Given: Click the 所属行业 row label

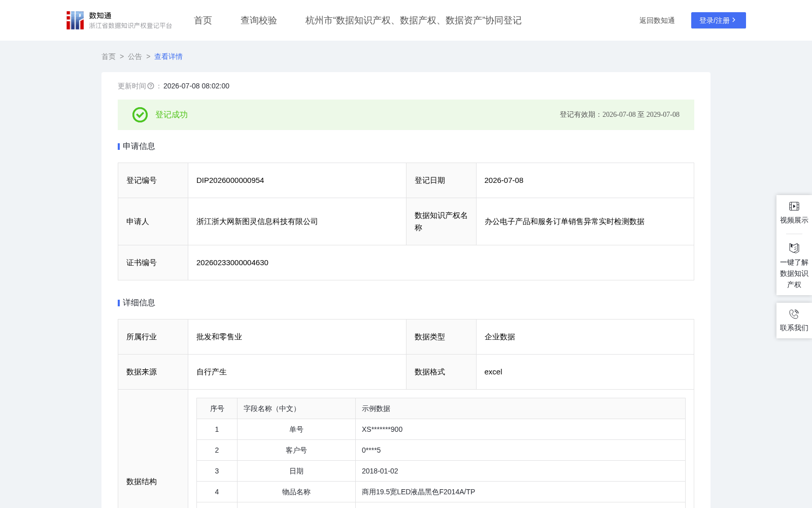Looking at the screenshot, I should click(x=142, y=337).
